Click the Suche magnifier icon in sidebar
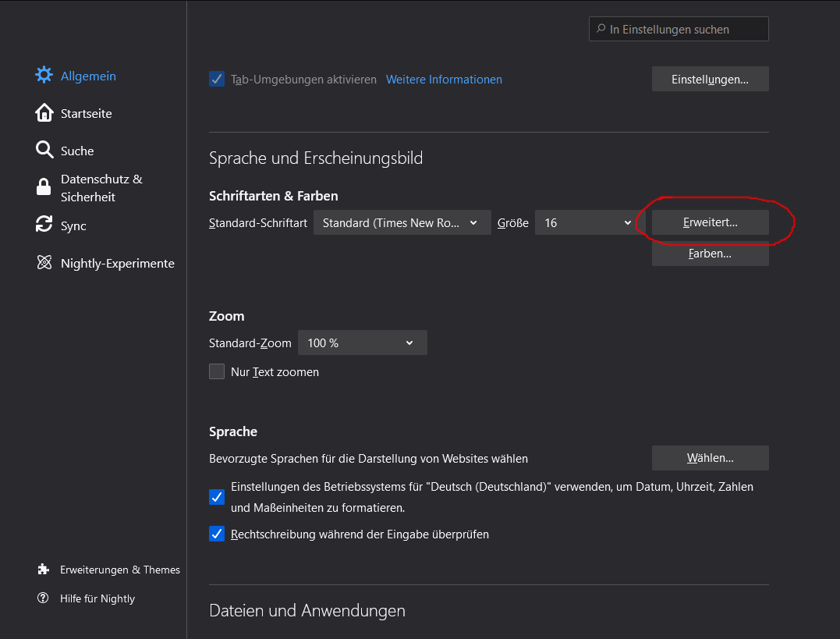Screen dimensions: 840x639 click(44, 151)
